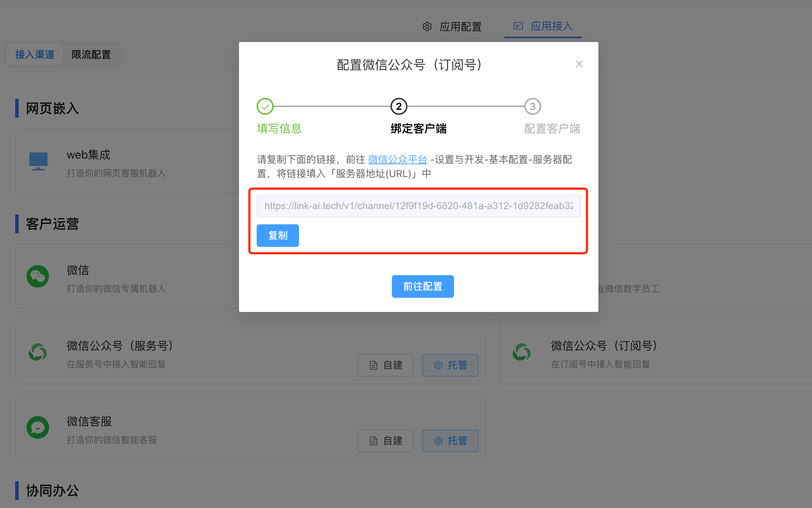The height and width of the screenshot is (508, 812).
Task: Click the 微信公众号（服务号） logo icon
Action: tap(38, 352)
